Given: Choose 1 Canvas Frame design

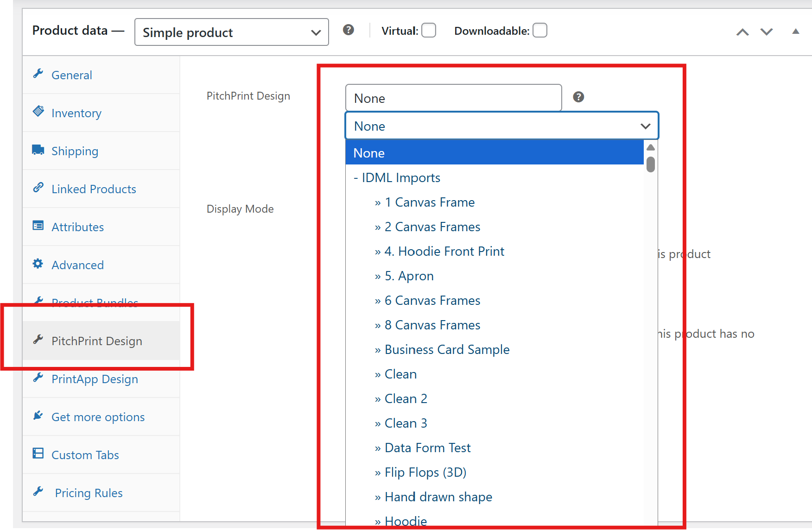Looking at the screenshot, I should (x=495, y=202).
